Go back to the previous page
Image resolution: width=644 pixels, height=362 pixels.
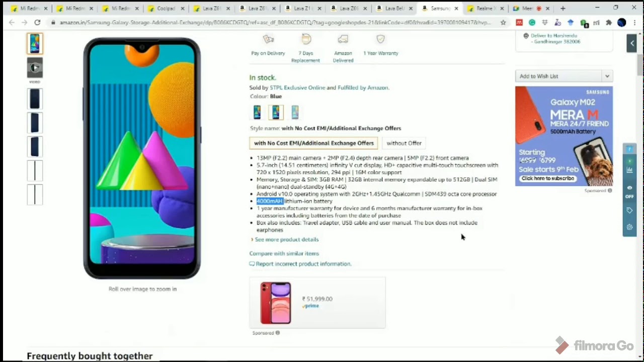(x=12, y=23)
